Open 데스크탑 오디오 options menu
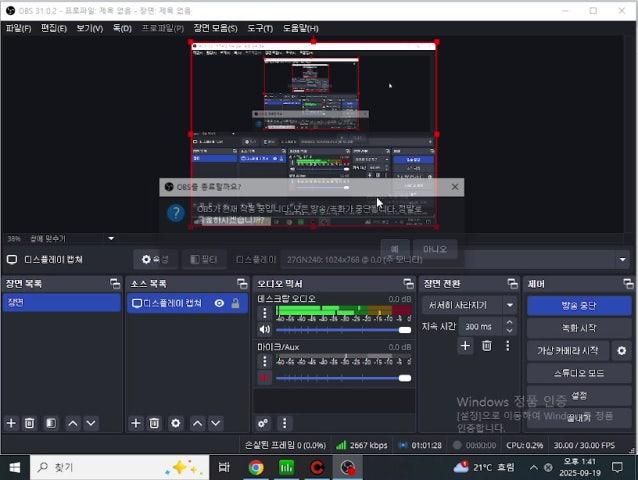 265,313
